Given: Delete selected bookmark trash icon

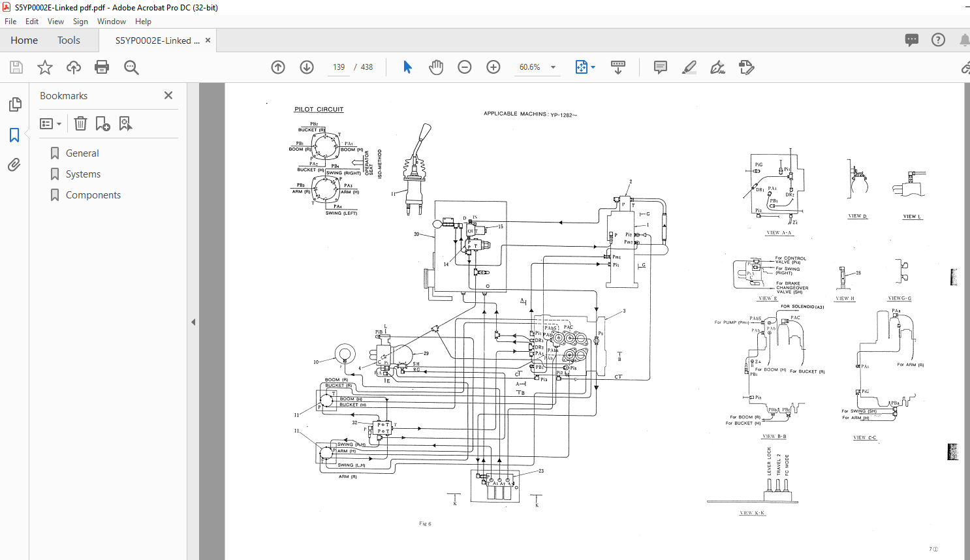Looking at the screenshot, I should click(80, 123).
